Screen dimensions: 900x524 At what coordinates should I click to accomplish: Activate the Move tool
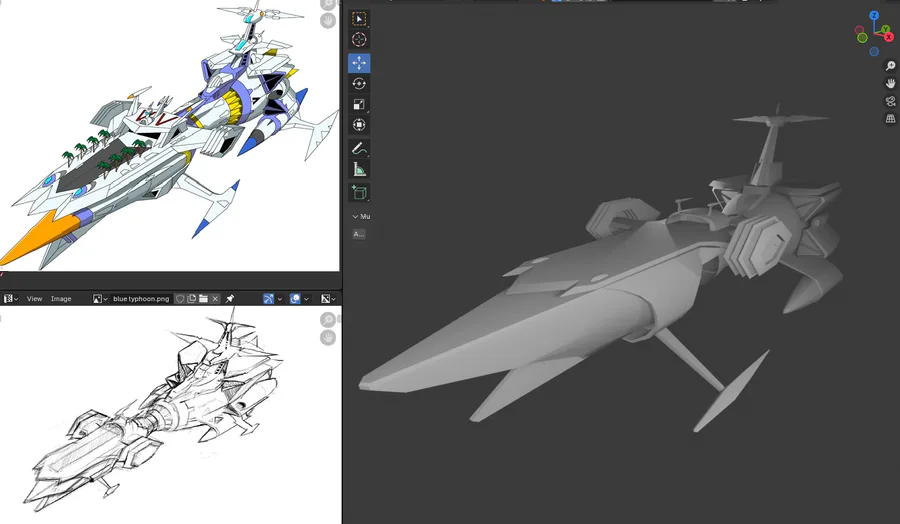coord(359,63)
